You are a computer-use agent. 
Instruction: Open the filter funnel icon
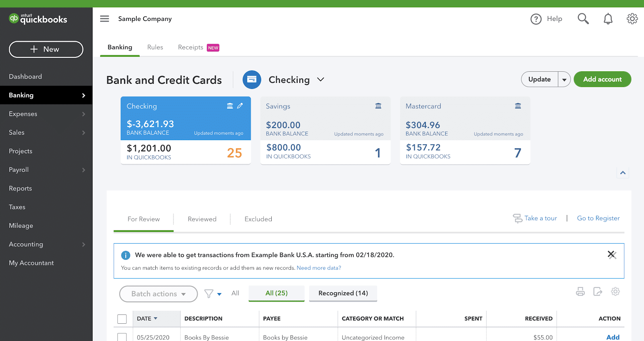pyautogui.click(x=208, y=294)
